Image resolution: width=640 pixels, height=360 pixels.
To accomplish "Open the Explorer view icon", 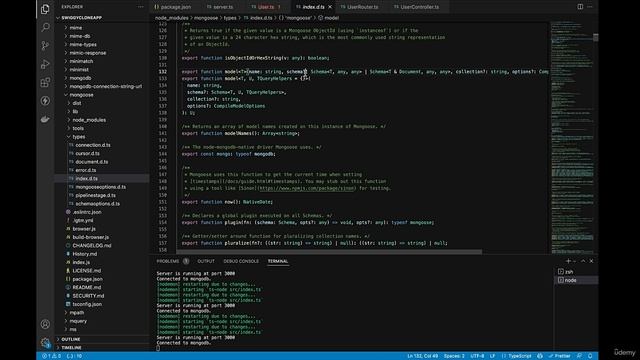I will click(x=45, y=9).
